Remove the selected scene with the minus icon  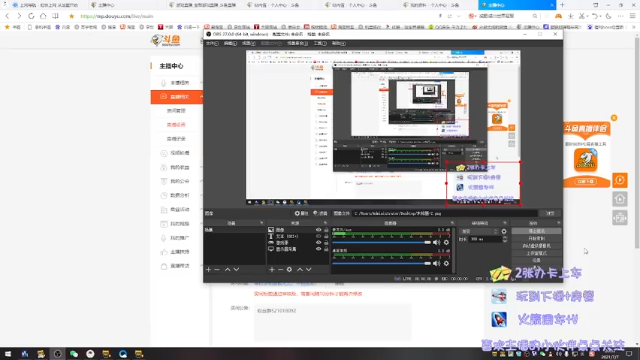click(217, 269)
